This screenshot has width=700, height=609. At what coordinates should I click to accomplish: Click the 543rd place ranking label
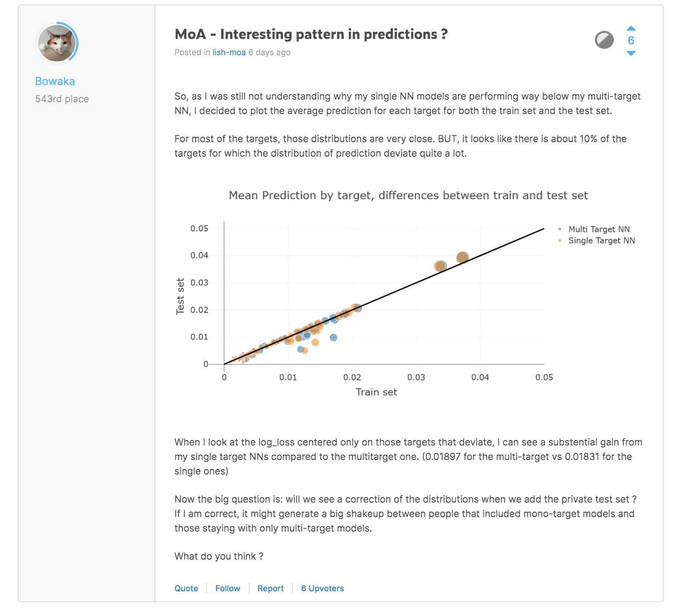[x=62, y=99]
